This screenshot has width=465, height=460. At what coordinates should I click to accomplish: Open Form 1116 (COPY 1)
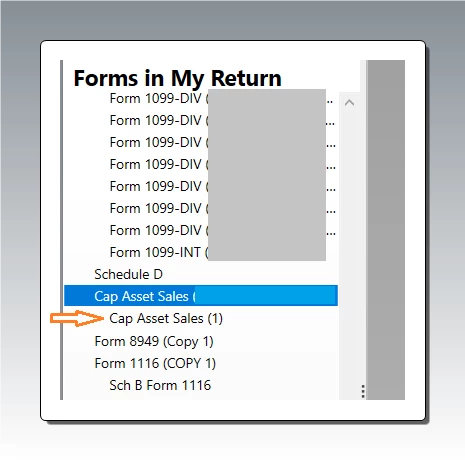click(155, 363)
